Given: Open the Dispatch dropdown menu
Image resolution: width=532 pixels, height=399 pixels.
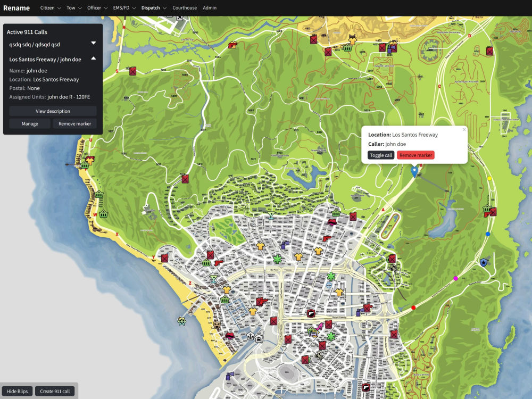Looking at the screenshot, I should click(154, 8).
